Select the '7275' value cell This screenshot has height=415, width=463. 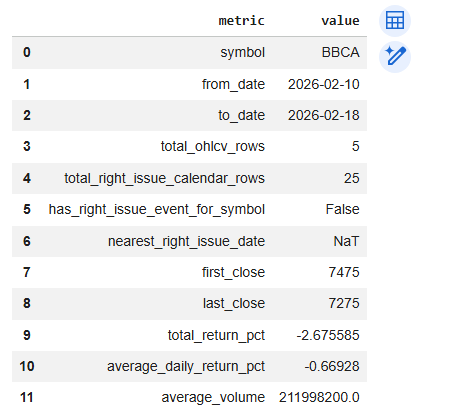coord(344,303)
